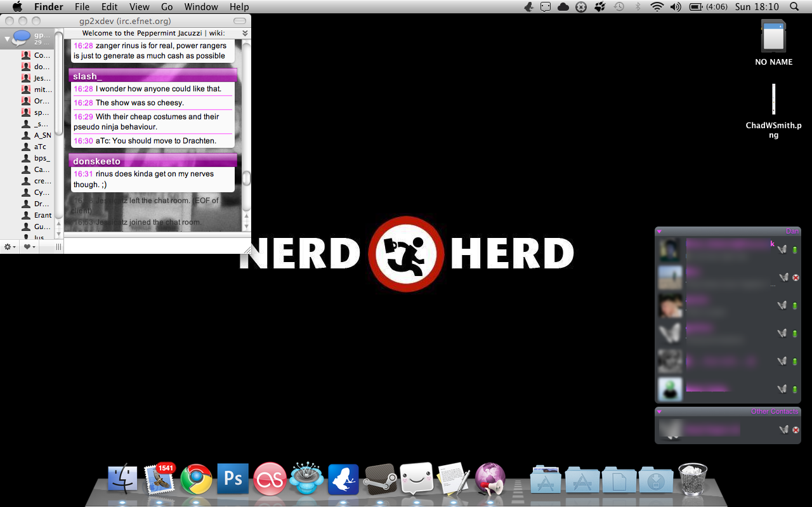Select user aTc in the participant list
This screenshot has width=812, height=507.
39,147
